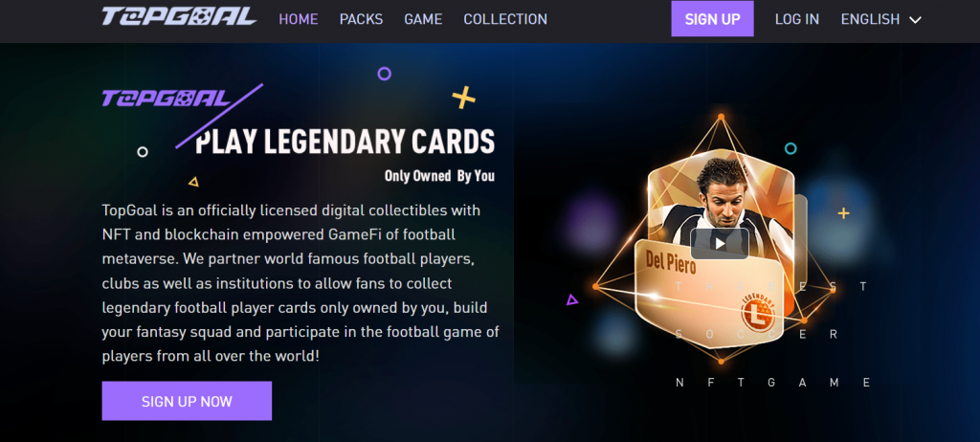
Task: Click the purple TopGoal hero logo
Action: click(166, 99)
